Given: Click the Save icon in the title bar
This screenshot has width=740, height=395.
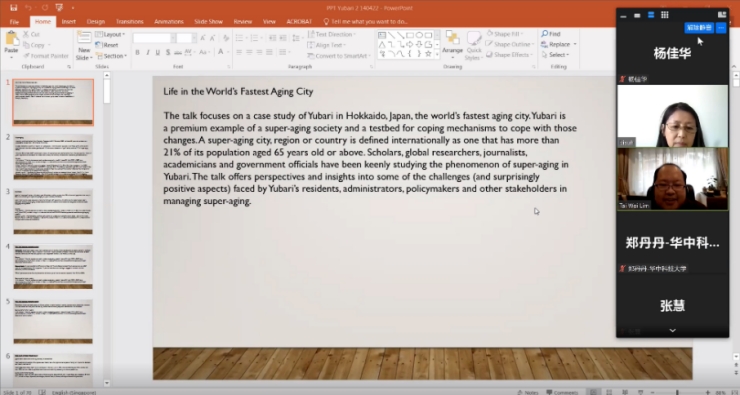Looking at the screenshot, I should (14, 8).
